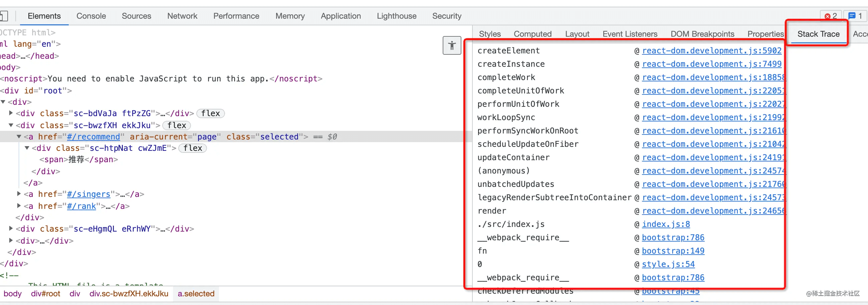
Task: Select the div id="root" row
Action: [36, 90]
